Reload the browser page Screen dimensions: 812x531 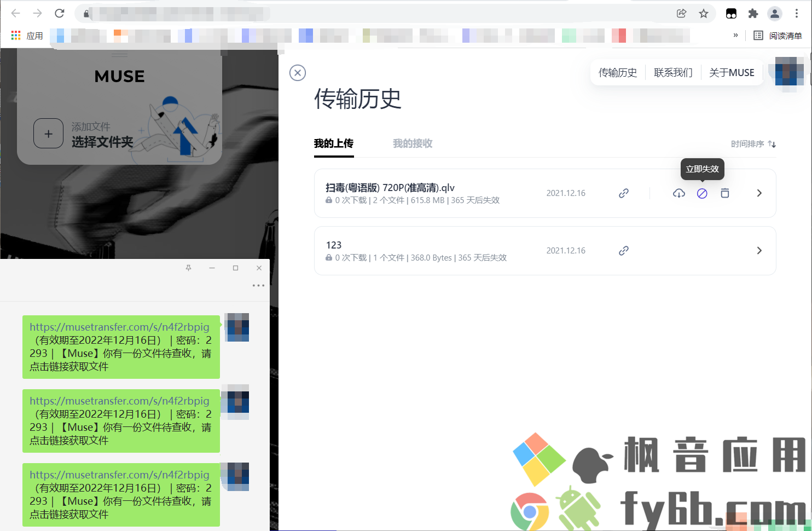(x=60, y=13)
